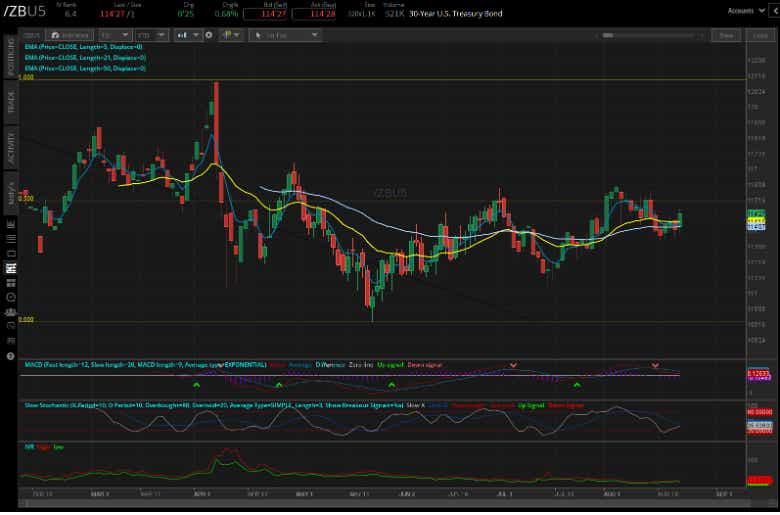The width and height of the screenshot is (780, 515).
Task: Click the Fibonacci 0.500 level label
Action: click(25, 199)
